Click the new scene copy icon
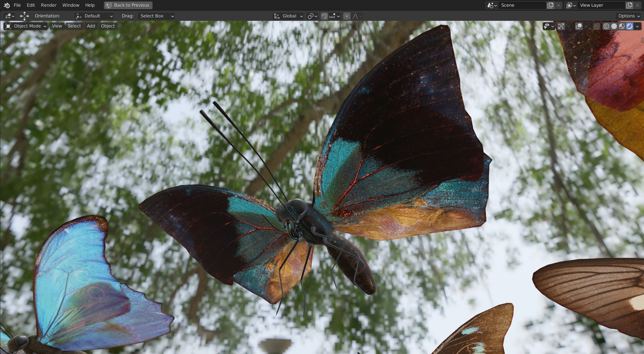The width and height of the screenshot is (644, 354). 551,5
